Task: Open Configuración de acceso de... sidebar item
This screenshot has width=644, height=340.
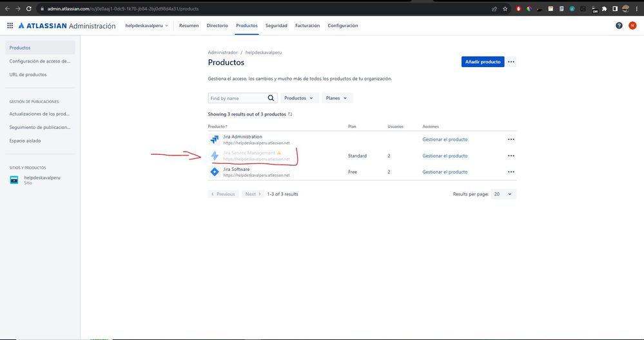Action: (x=40, y=61)
